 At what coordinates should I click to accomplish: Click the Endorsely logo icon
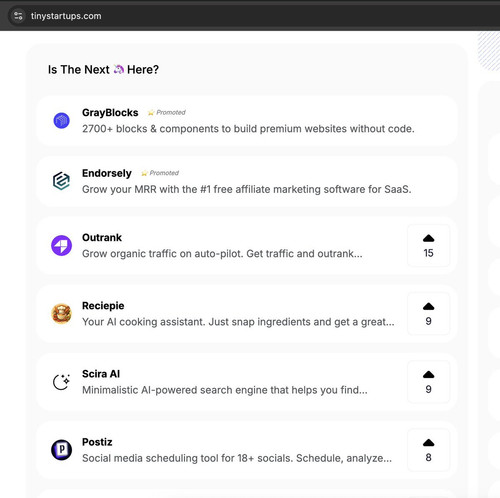click(61, 181)
